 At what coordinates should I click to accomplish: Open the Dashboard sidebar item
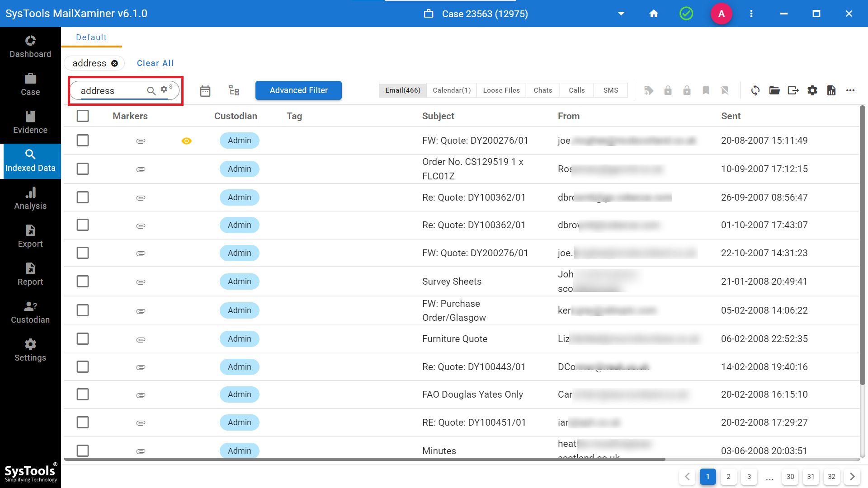coord(30,47)
